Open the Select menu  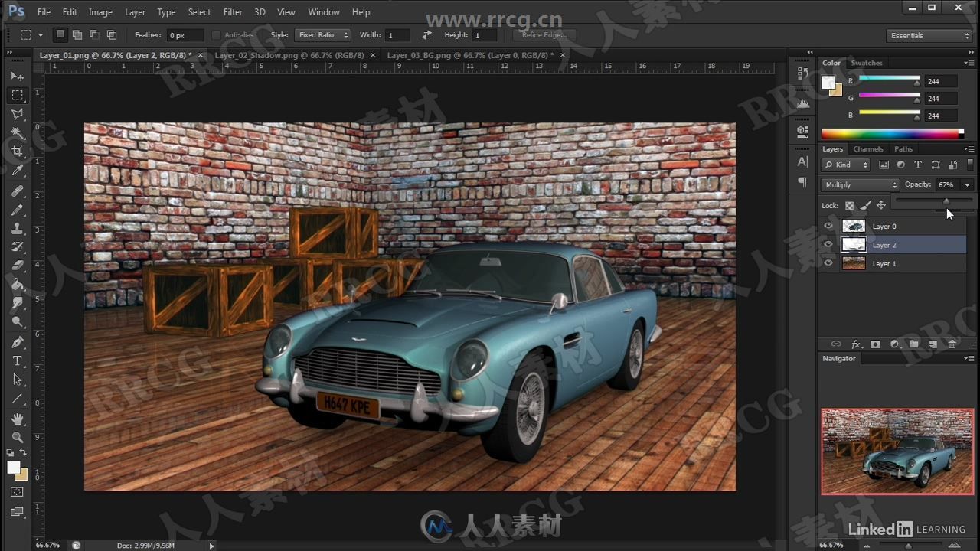click(199, 12)
